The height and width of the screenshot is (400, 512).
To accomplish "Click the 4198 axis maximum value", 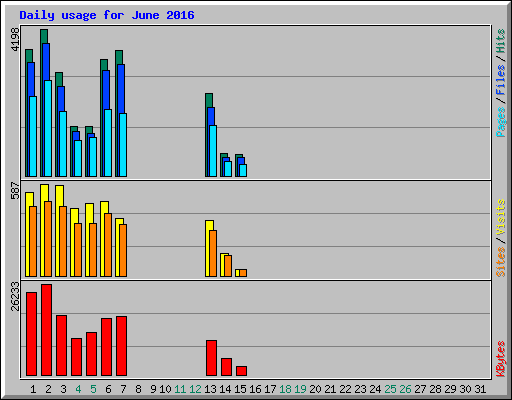I will click(15, 39).
